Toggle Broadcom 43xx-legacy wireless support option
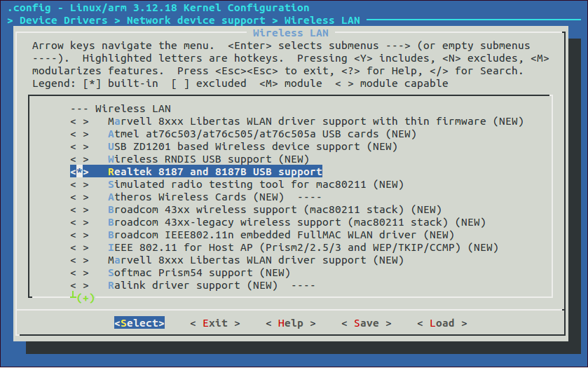Viewport: 588px width, 368px height. pyautogui.click(x=278, y=222)
